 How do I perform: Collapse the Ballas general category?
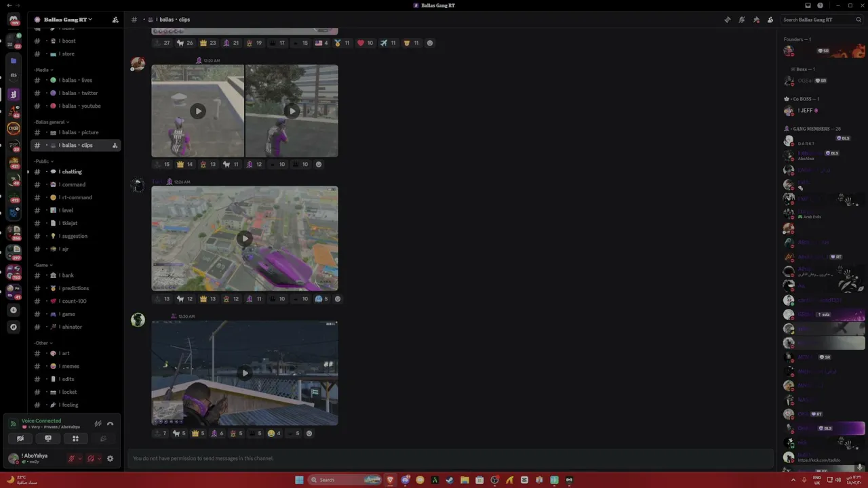(x=52, y=122)
